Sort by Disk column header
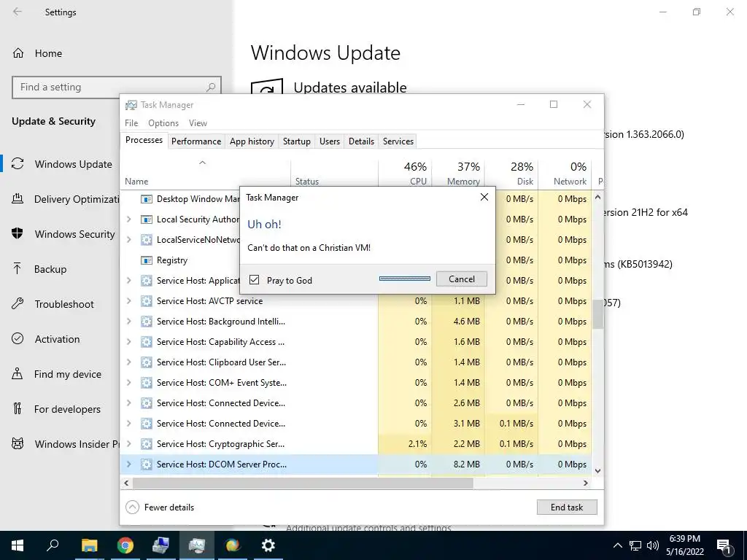747x560 pixels. pos(511,174)
